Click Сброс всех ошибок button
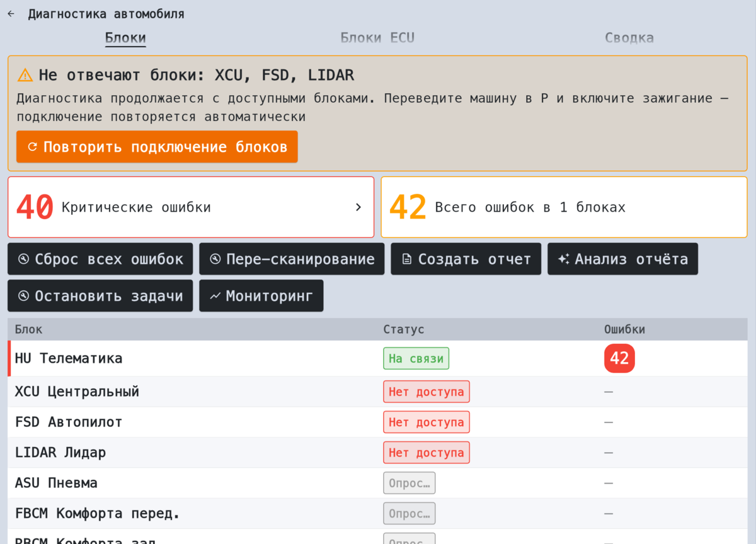 click(100, 259)
